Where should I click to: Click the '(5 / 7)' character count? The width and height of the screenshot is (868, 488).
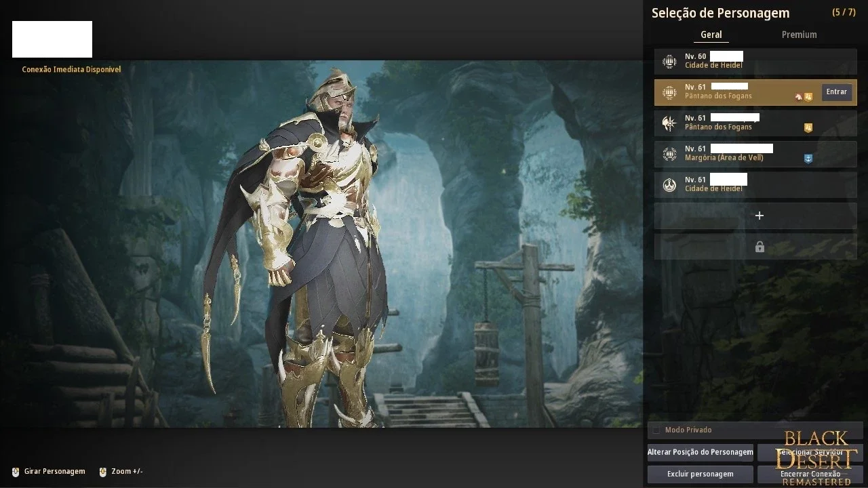pyautogui.click(x=844, y=12)
